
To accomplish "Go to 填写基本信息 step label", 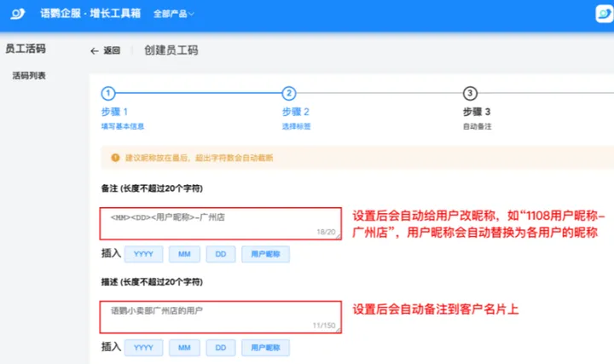I will (x=123, y=126).
